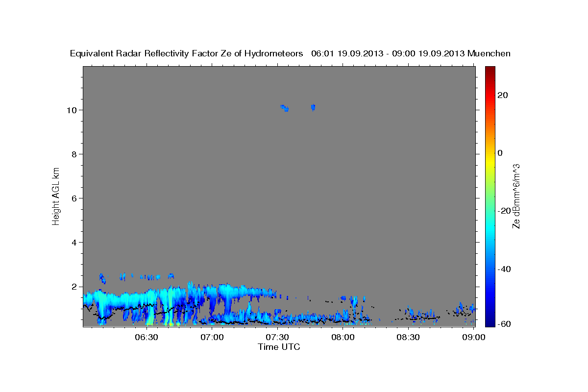Image resolution: width=588 pixels, height=392 pixels.
Task: Click the height axis label '2'
Action: point(75,286)
